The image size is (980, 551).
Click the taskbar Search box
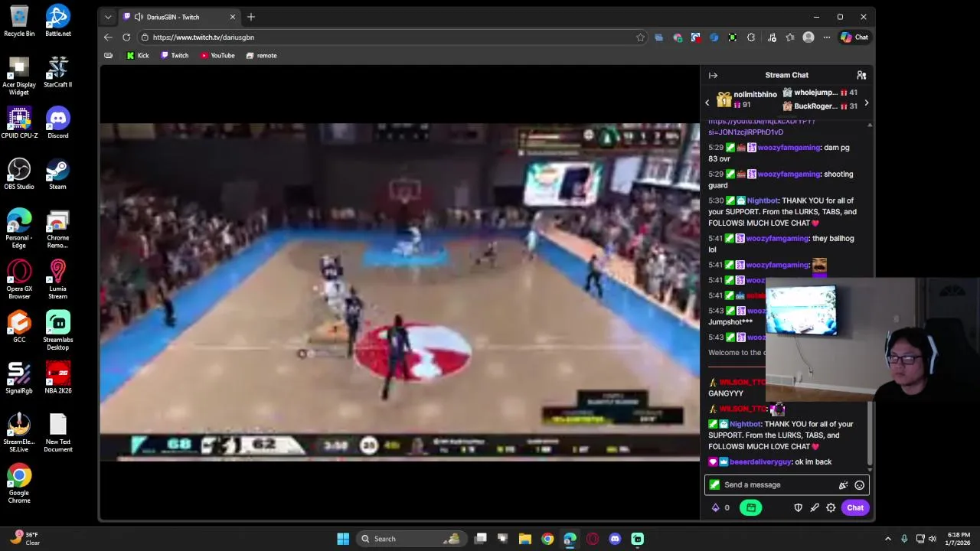click(x=411, y=539)
